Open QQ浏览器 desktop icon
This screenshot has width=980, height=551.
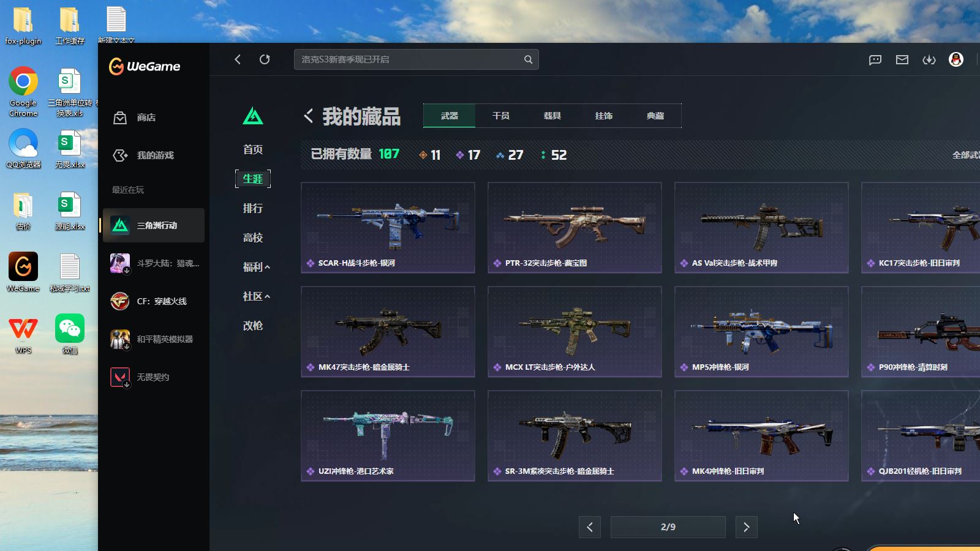click(23, 149)
